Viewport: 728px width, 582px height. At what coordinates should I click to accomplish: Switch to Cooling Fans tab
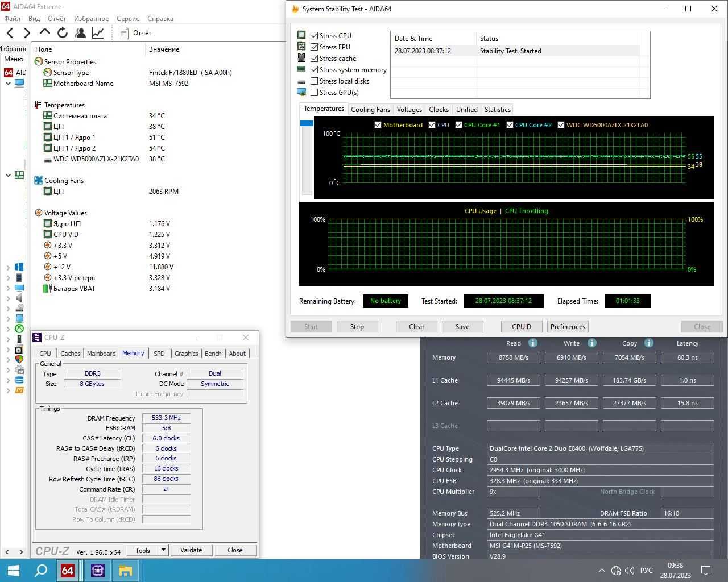[370, 109]
